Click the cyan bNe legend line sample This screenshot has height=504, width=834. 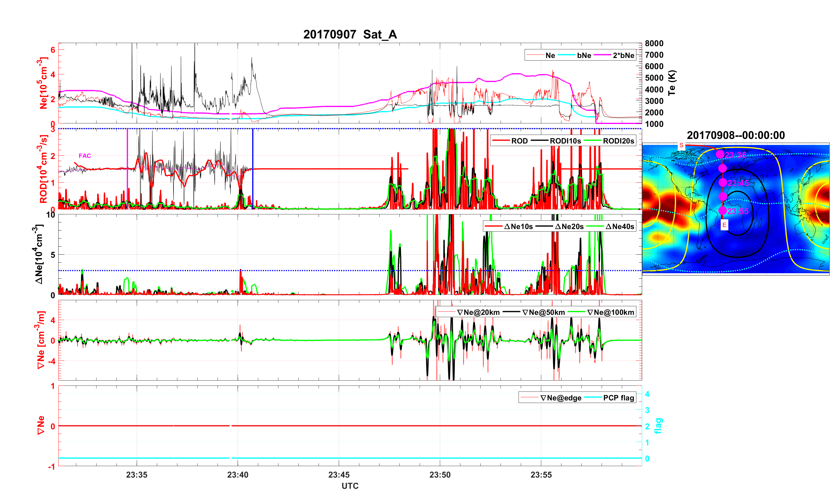[566, 55]
